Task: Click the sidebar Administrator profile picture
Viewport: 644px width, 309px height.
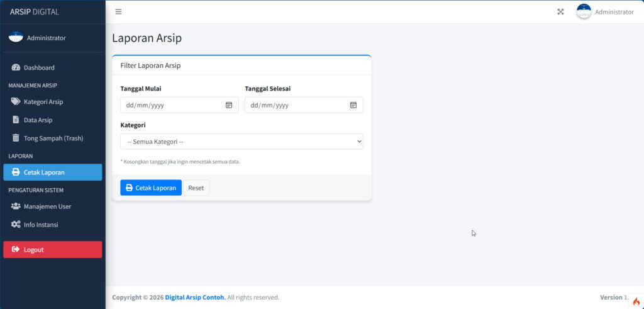Action: pyautogui.click(x=16, y=38)
